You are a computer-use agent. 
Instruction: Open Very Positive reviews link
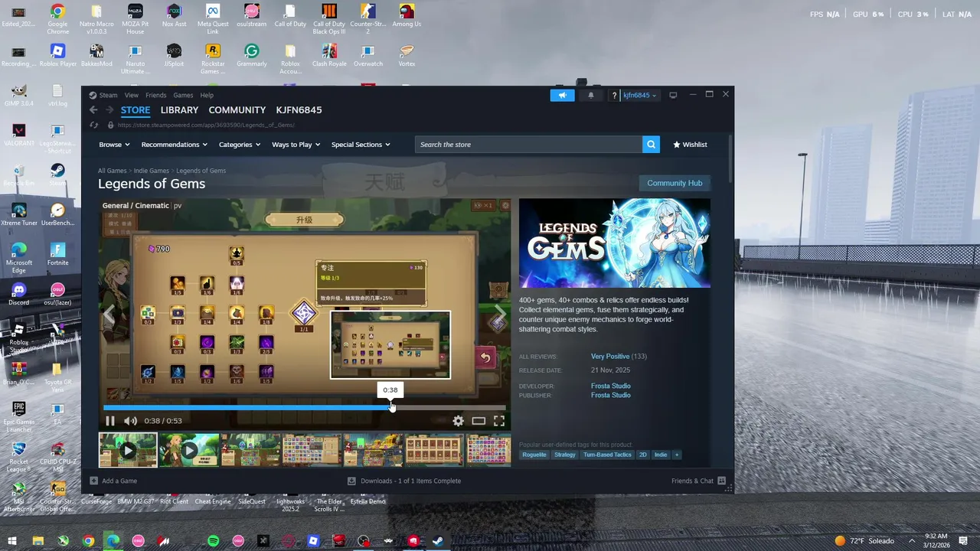coord(610,357)
